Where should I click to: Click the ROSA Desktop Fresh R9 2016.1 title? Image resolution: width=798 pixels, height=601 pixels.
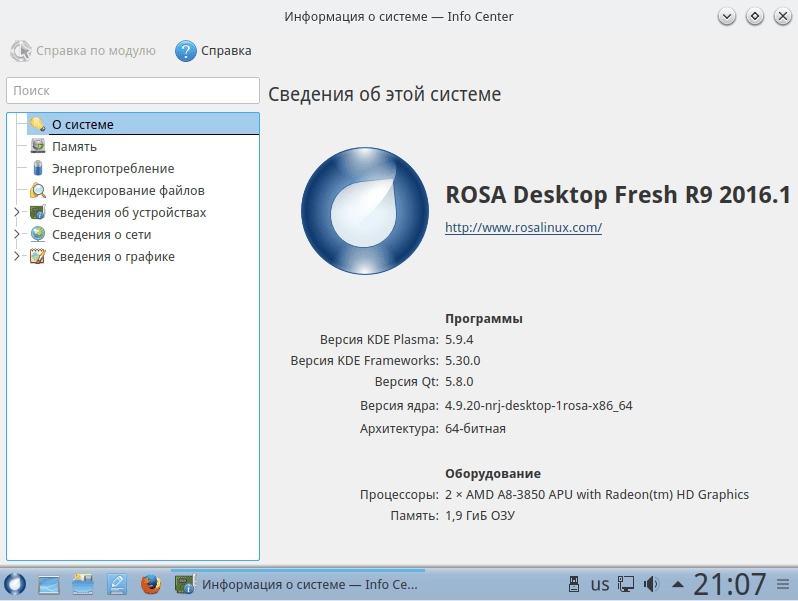tap(618, 195)
